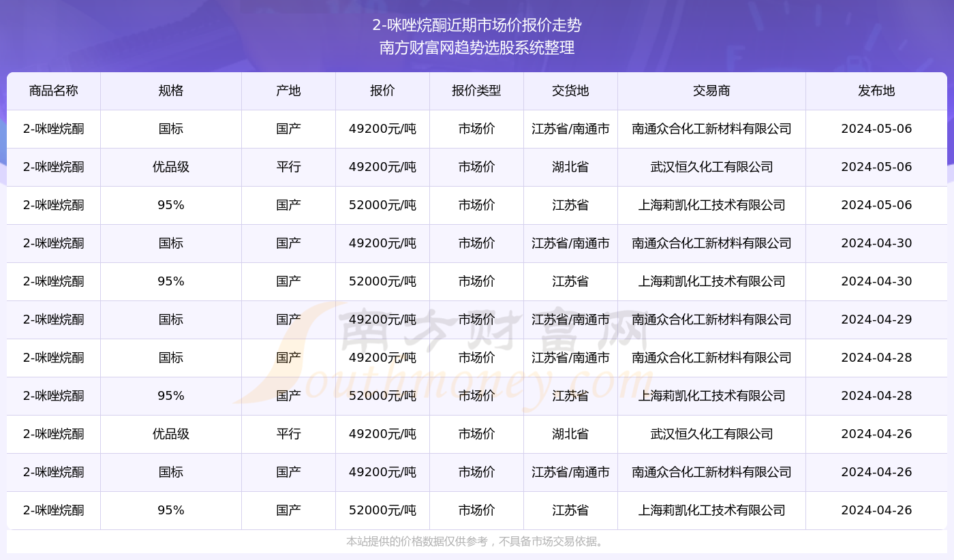
Task: Click the 交货地 column header
Action: tap(570, 91)
